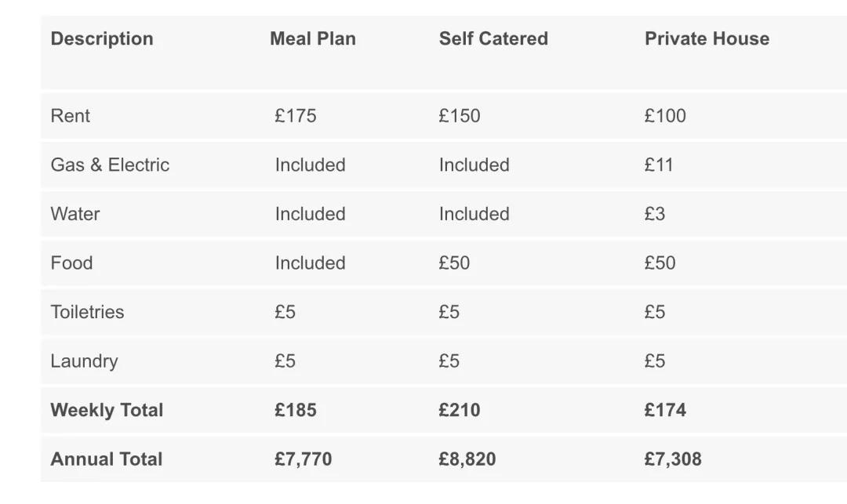Click the Description column header

click(x=102, y=39)
